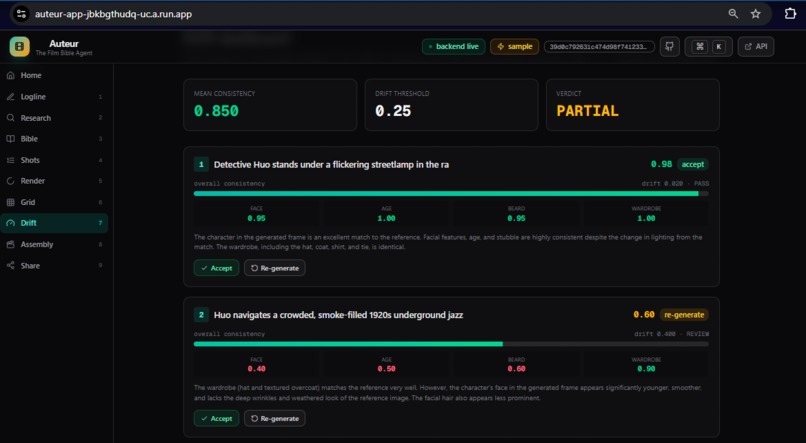Click the Logline pencil icon
The width and height of the screenshot is (806, 443).
click(10, 97)
